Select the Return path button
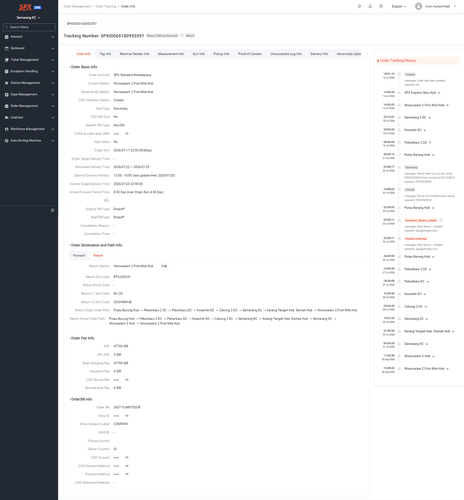This screenshot has height=500, width=464. (x=98, y=255)
